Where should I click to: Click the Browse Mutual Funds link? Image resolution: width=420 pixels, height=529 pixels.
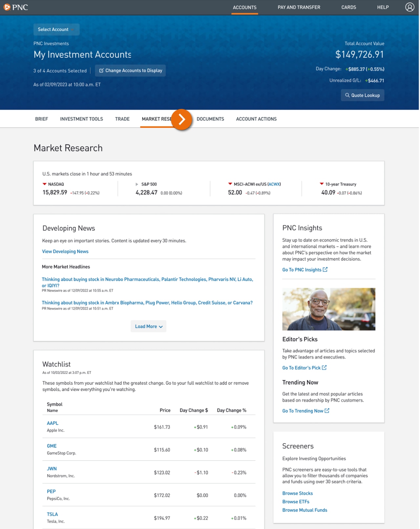(304, 510)
